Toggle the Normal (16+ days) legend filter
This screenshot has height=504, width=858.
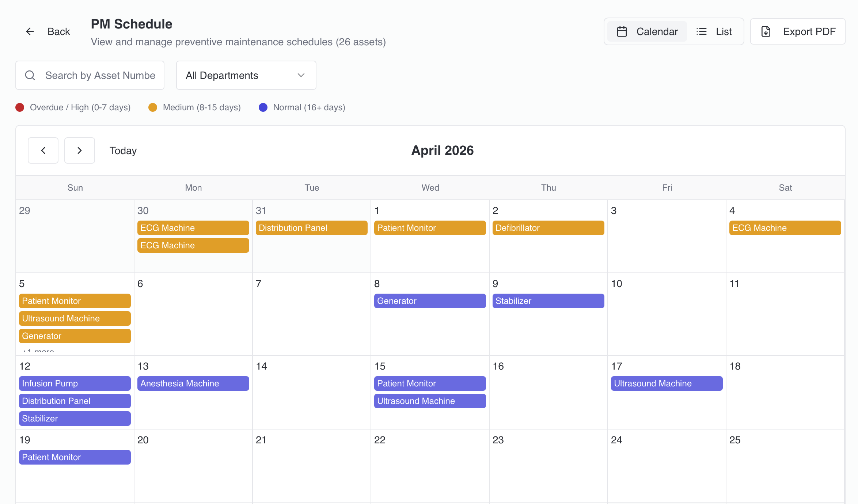click(x=263, y=107)
